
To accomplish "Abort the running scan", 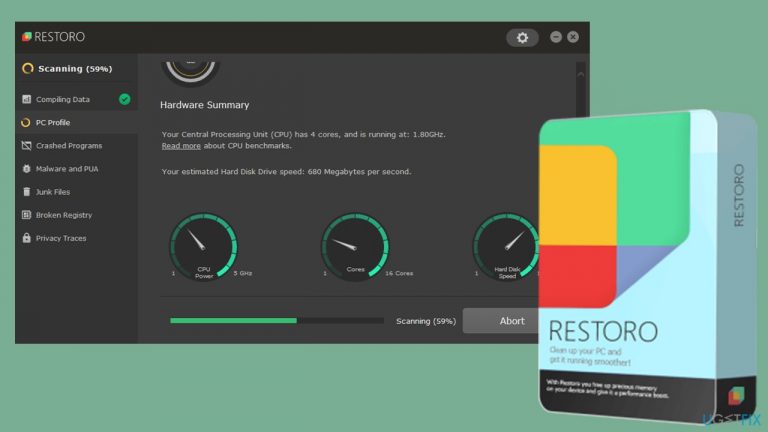I will coord(501,321).
